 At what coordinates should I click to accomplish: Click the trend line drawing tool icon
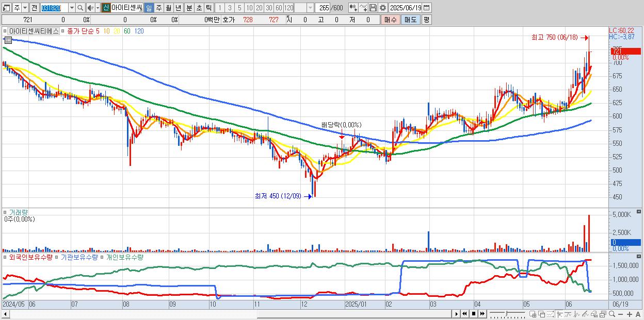coord(568,314)
